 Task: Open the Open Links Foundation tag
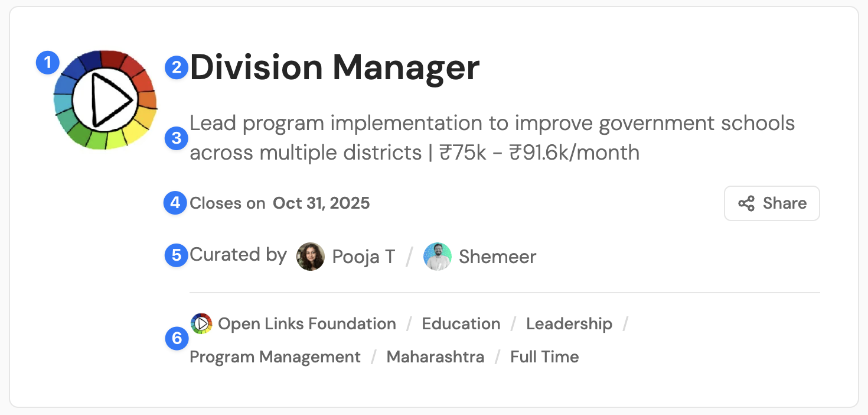(306, 324)
